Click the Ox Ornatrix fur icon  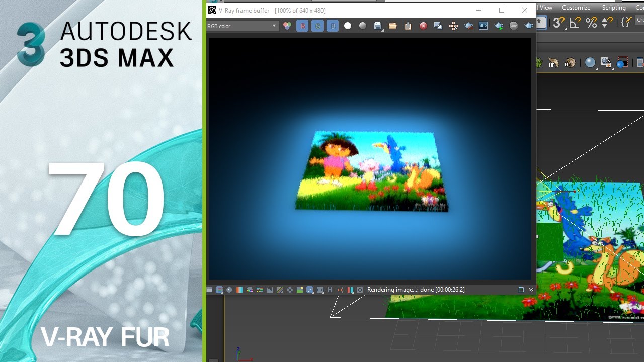(570, 63)
